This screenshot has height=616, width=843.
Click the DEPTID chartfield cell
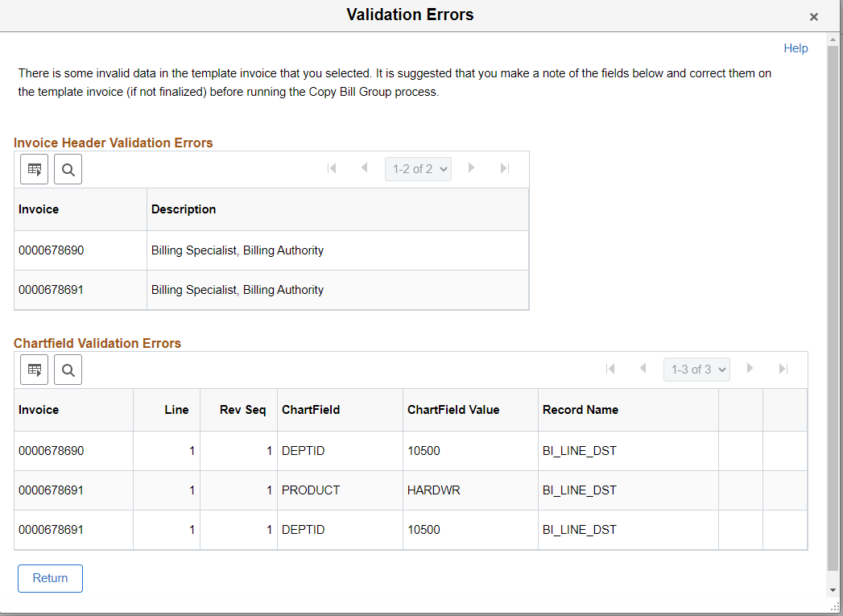pos(304,450)
